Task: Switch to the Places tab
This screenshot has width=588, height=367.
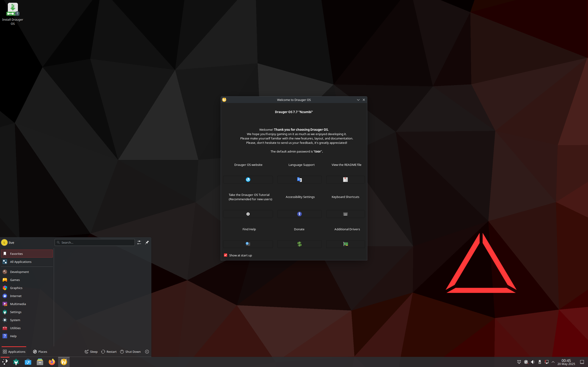Action: pos(40,352)
